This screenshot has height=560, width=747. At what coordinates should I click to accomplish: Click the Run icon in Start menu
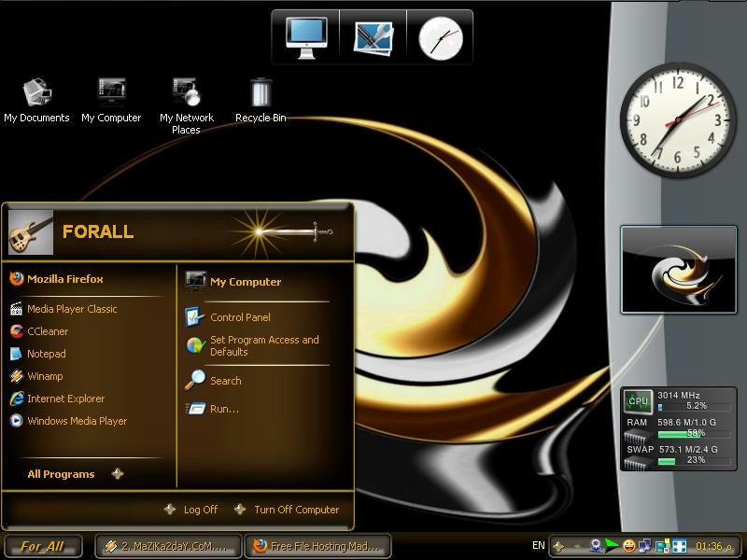tap(195, 409)
